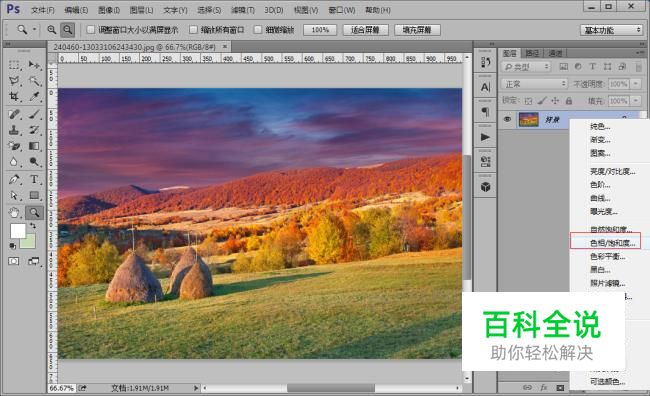Select the Clone Stamp tool

click(x=14, y=130)
